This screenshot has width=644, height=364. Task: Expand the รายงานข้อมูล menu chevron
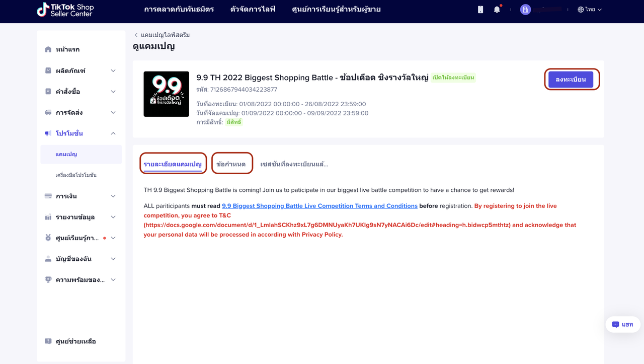[x=113, y=217]
